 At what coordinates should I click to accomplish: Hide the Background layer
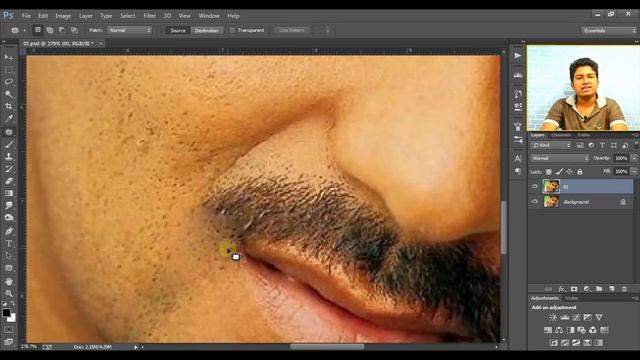(x=535, y=202)
